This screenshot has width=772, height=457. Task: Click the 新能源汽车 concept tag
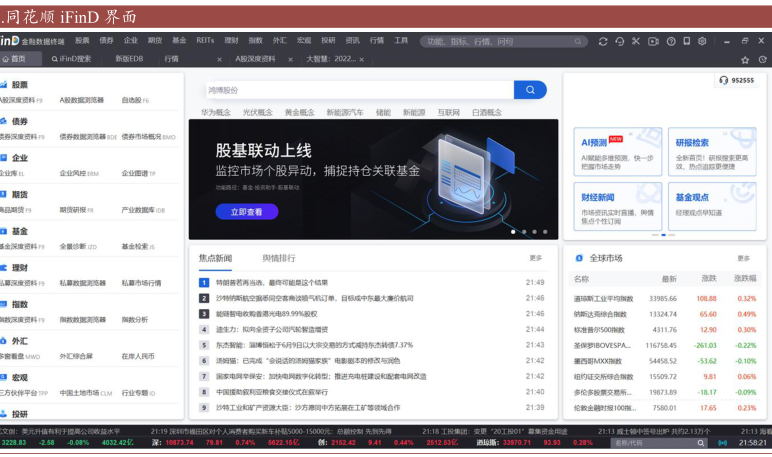pyautogui.click(x=345, y=113)
